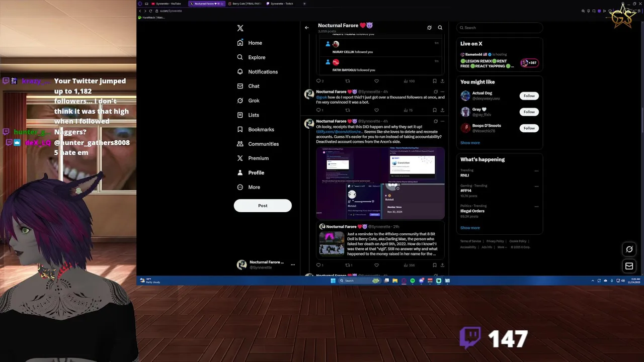The image size is (644, 362).
Task: Click the Windows Start button
Action: pos(333,281)
